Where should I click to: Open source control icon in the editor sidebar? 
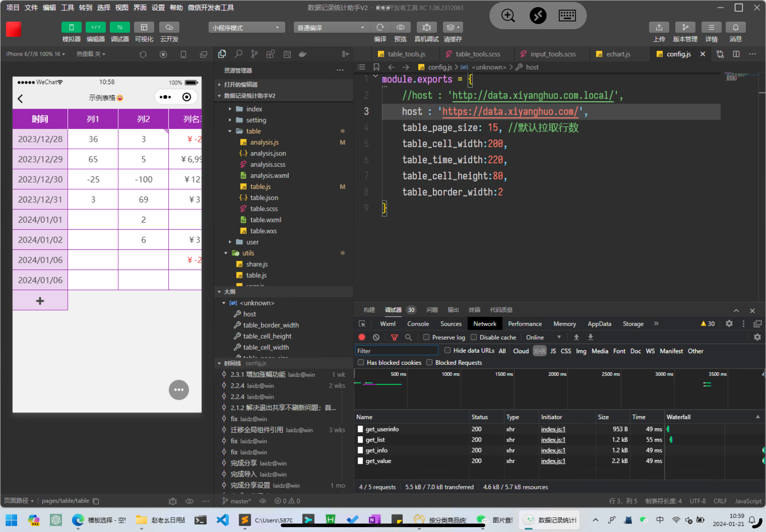254,54
